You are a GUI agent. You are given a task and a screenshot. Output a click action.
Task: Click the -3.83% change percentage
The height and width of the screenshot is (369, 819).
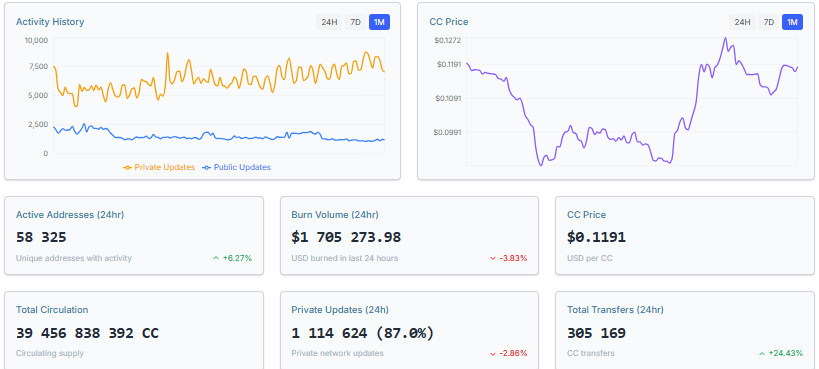click(x=513, y=258)
